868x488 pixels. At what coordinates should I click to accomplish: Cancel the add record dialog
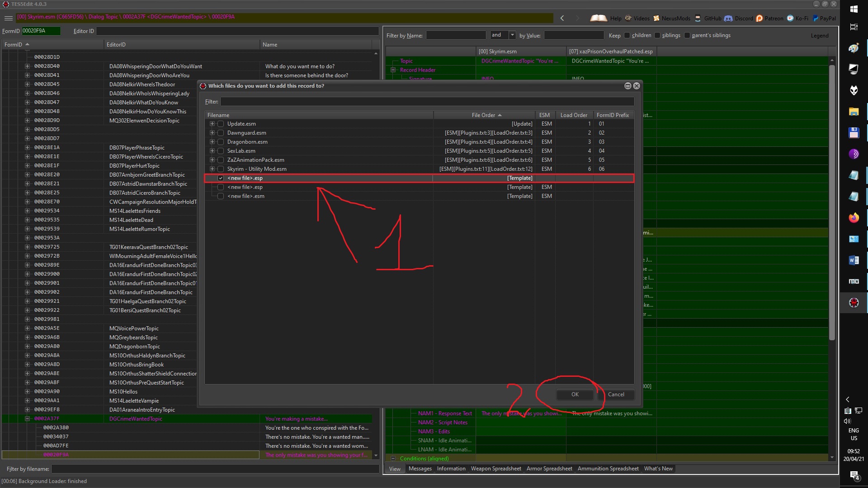pyautogui.click(x=616, y=394)
